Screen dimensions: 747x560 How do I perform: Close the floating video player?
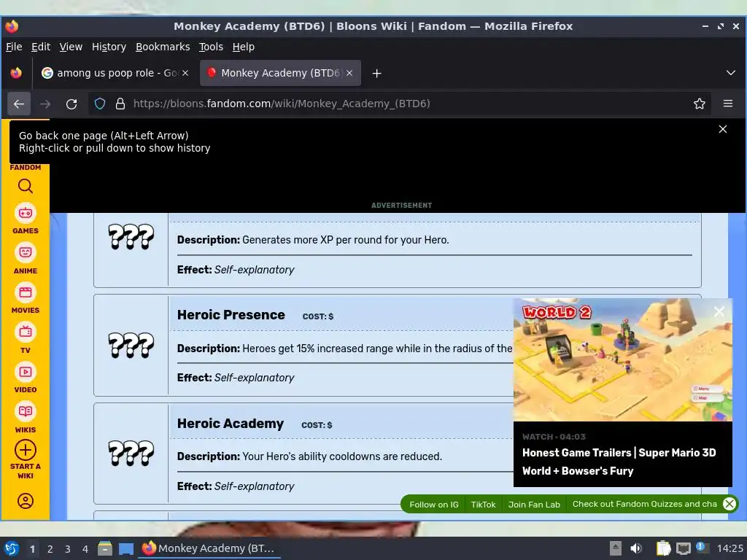(719, 311)
